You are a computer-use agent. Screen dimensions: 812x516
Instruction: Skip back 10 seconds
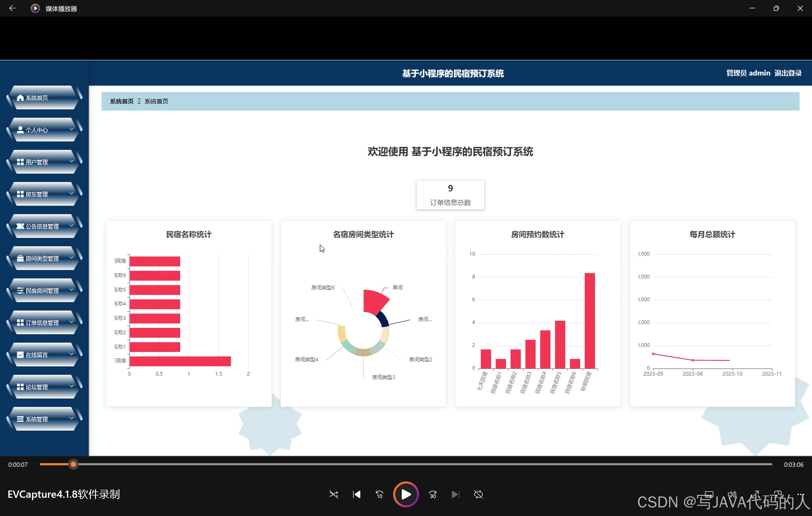(x=379, y=494)
